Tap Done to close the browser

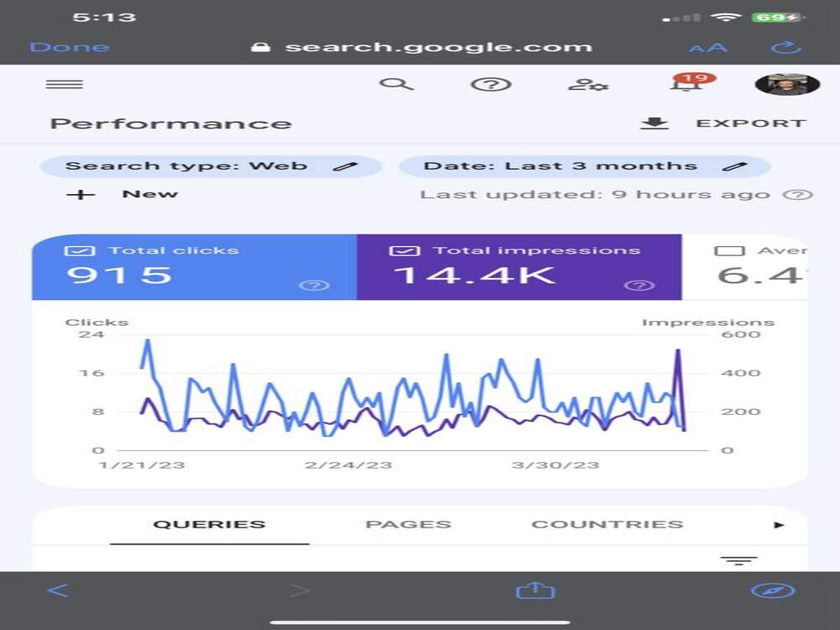tap(70, 47)
